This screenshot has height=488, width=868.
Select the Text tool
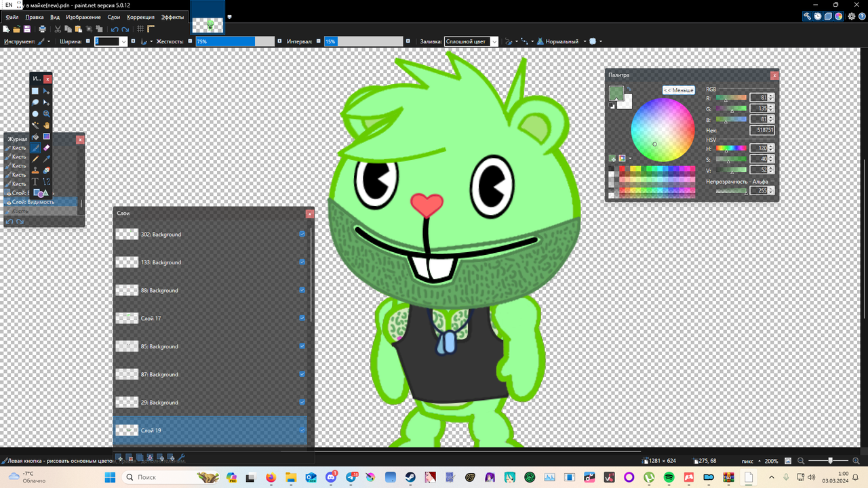point(35,181)
